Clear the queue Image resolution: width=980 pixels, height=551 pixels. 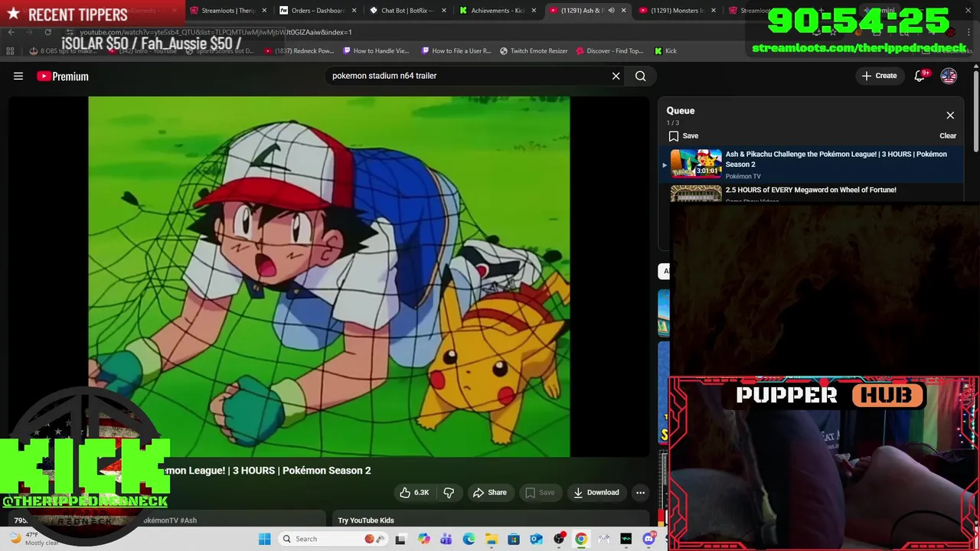(x=948, y=135)
